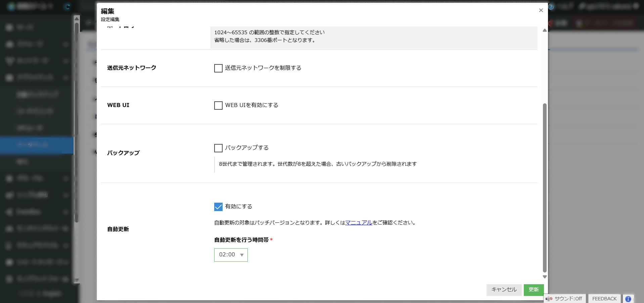Click the 設定編集 subtitle text
The image size is (644, 303).
[x=110, y=19]
